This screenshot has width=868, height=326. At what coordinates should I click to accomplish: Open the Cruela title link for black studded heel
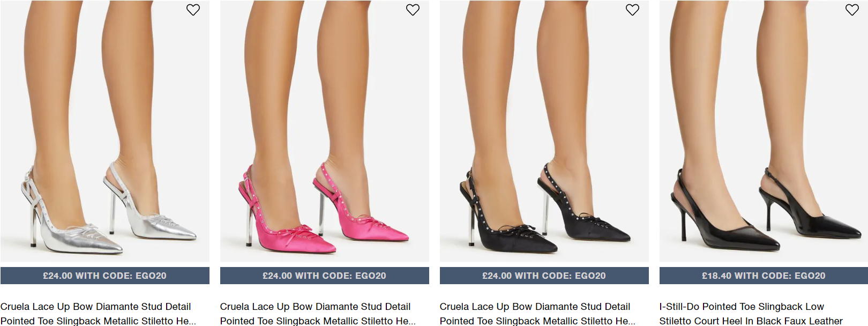pos(537,314)
